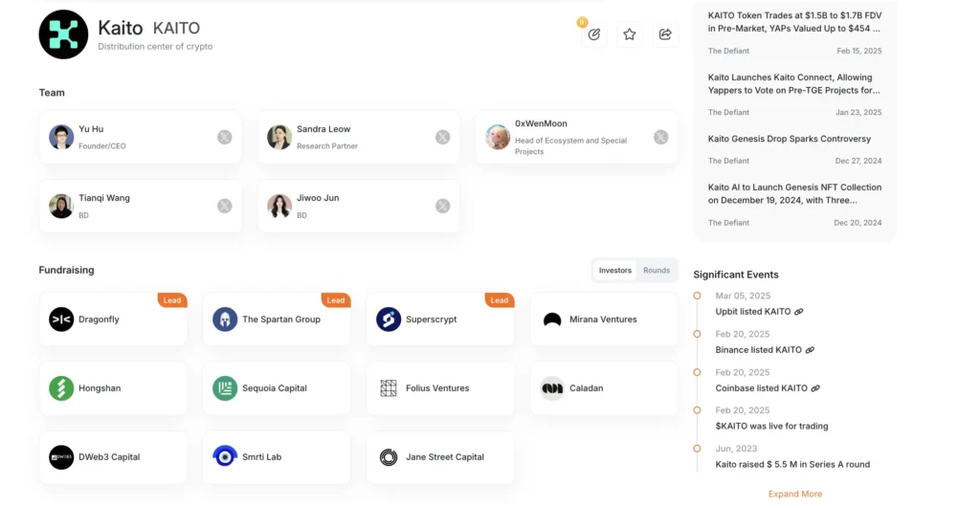Open 0xWenMoon's X profile icon
980x508 pixels.
660,138
